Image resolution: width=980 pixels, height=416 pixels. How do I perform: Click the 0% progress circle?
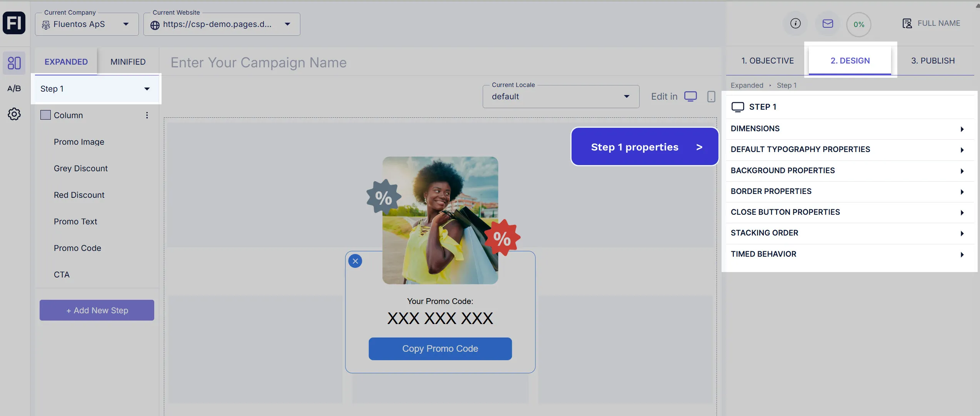[x=858, y=24]
